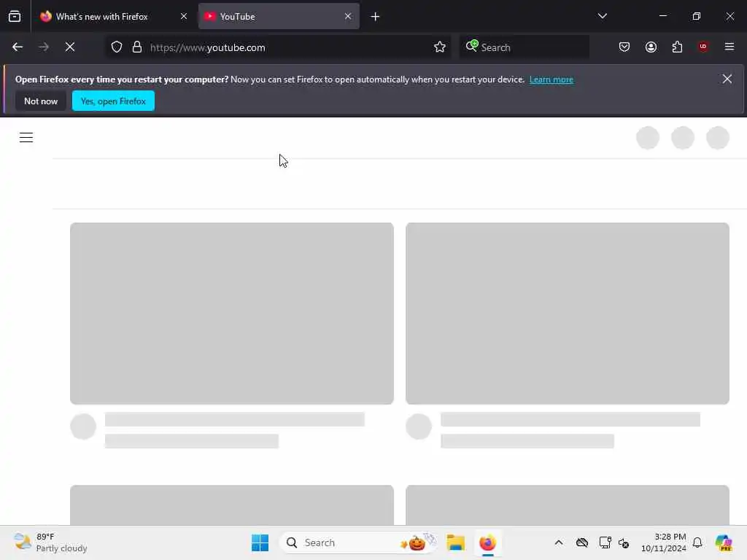Open the YouTube hamburger guide menu
Image resolution: width=747 pixels, height=560 pixels.
pyautogui.click(x=26, y=138)
